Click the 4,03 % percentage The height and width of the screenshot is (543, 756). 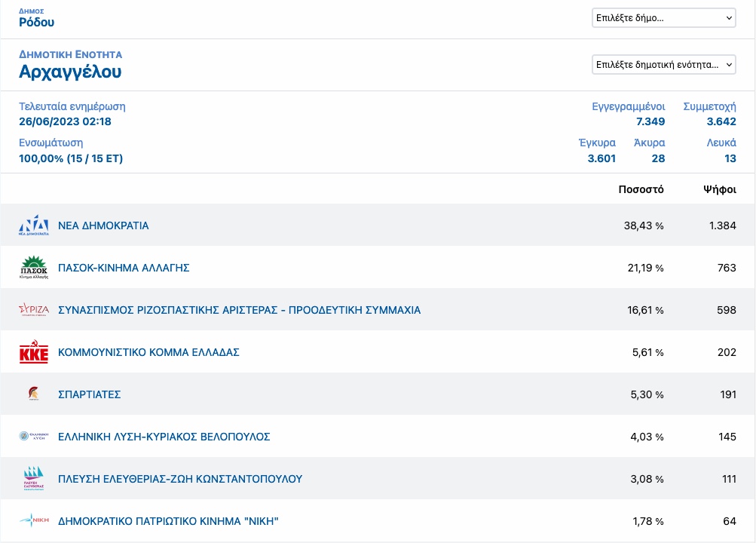[647, 437]
